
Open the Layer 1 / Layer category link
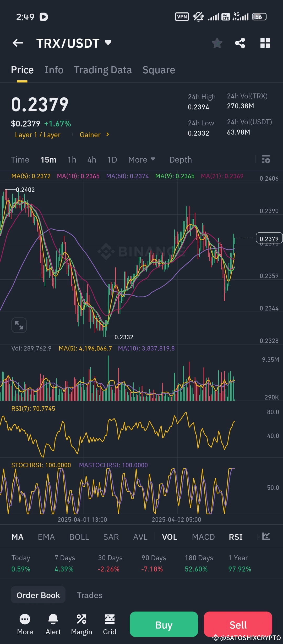(38, 135)
